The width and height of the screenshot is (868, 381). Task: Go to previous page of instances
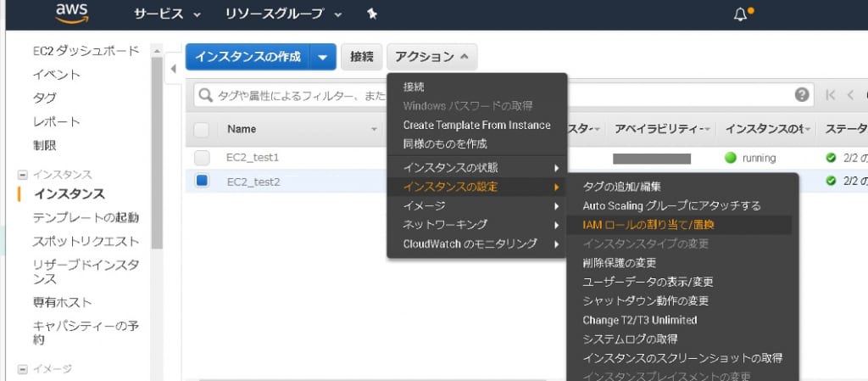pyautogui.click(x=850, y=95)
